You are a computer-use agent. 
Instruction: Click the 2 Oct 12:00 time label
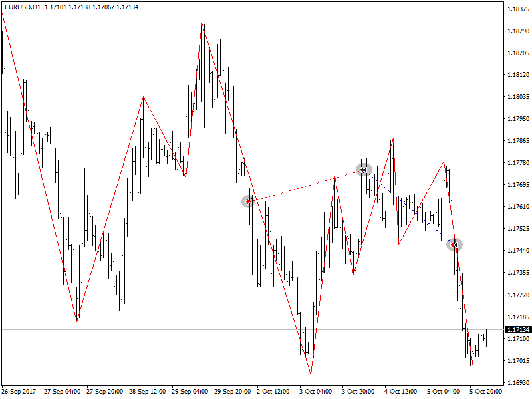pyautogui.click(x=273, y=392)
